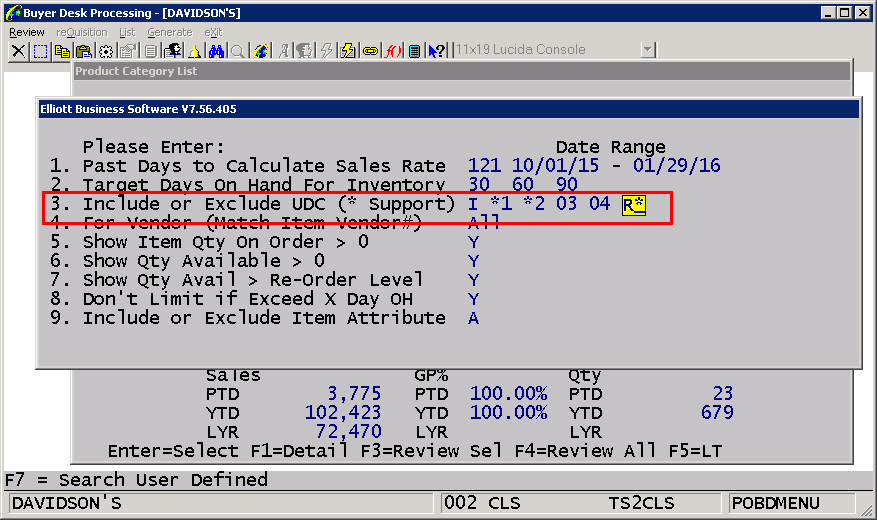877x520 pixels.
Task: Click Sales LYR value 72,470
Action: tap(348, 432)
